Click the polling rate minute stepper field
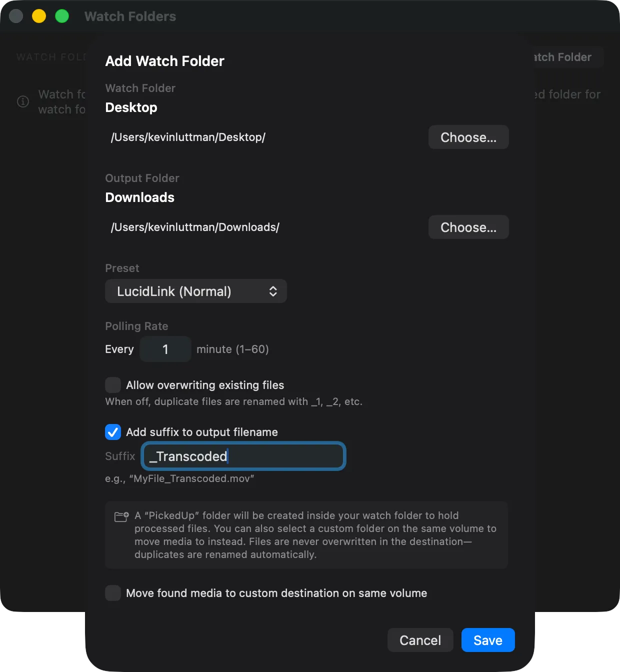620x672 pixels. coord(165,349)
